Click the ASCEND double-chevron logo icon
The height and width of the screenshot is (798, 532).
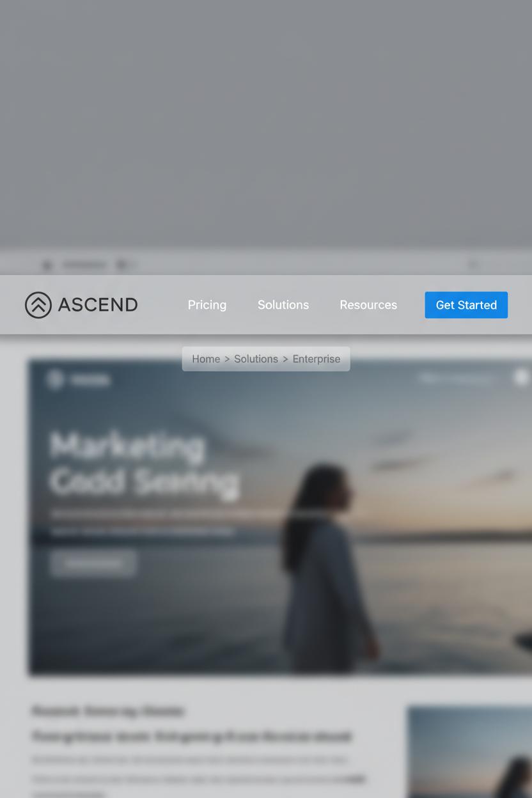pos(38,305)
